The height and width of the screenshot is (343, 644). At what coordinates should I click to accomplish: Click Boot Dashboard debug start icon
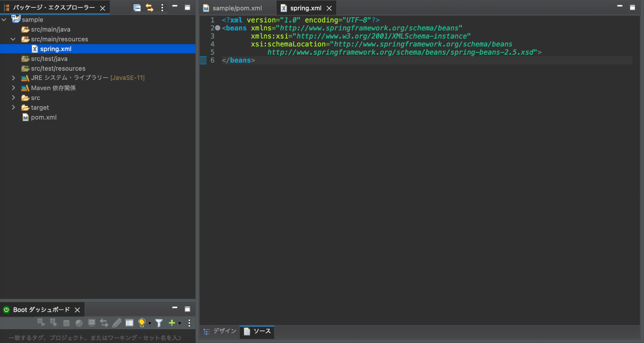point(54,323)
